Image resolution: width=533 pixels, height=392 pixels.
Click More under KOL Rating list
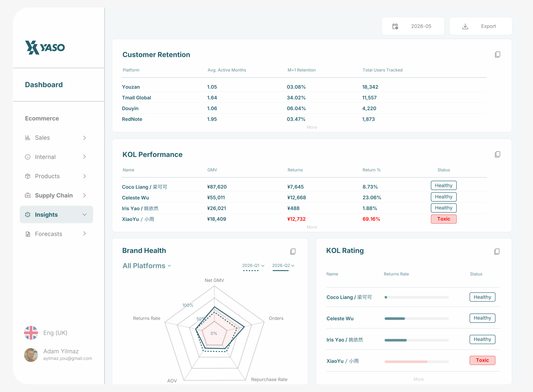click(418, 379)
